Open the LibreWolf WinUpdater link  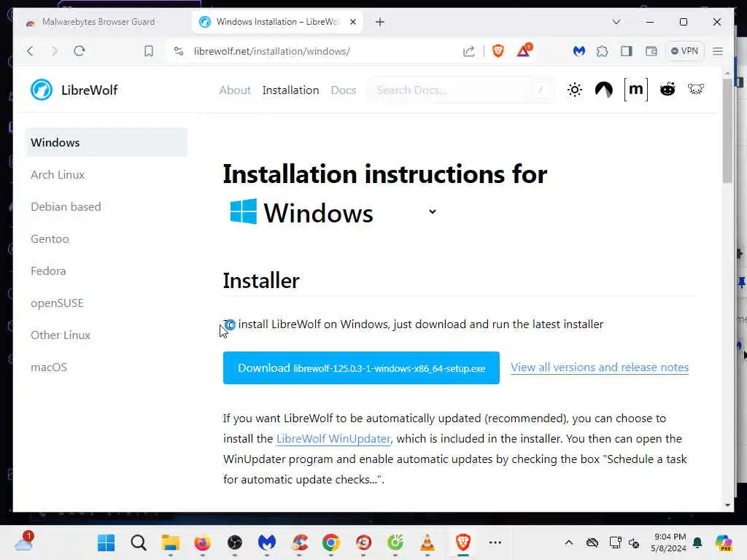[333, 438]
